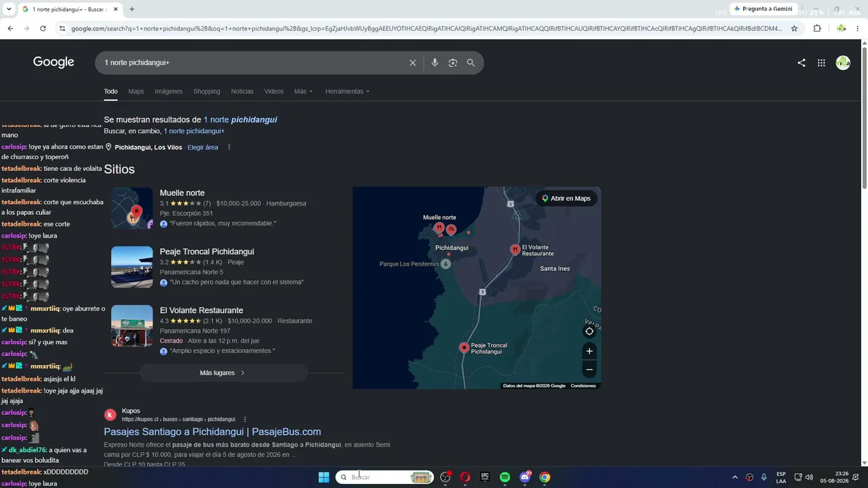Screen dimensions: 868x488
Task: Search by image with Google Lens
Action: click(x=453, y=62)
